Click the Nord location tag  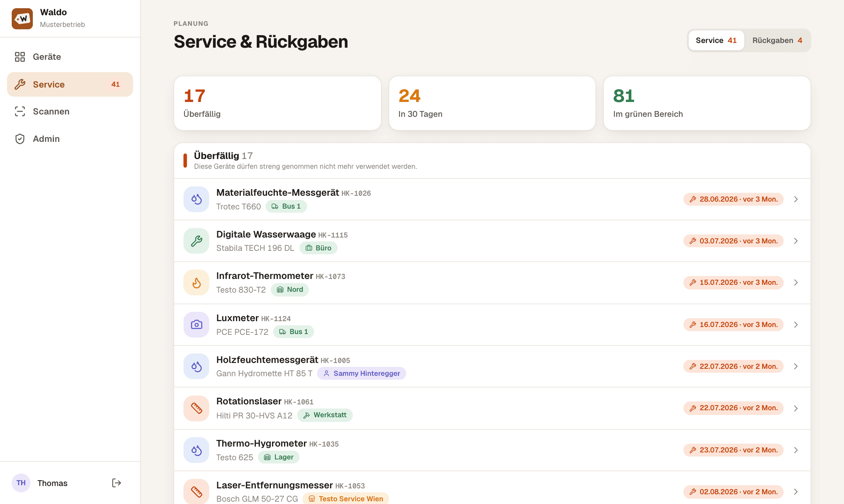click(290, 290)
